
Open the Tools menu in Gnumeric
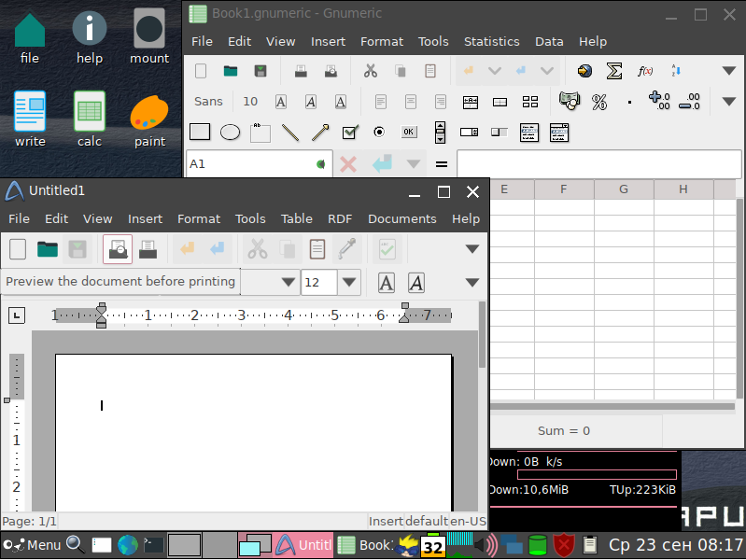pos(433,41)
